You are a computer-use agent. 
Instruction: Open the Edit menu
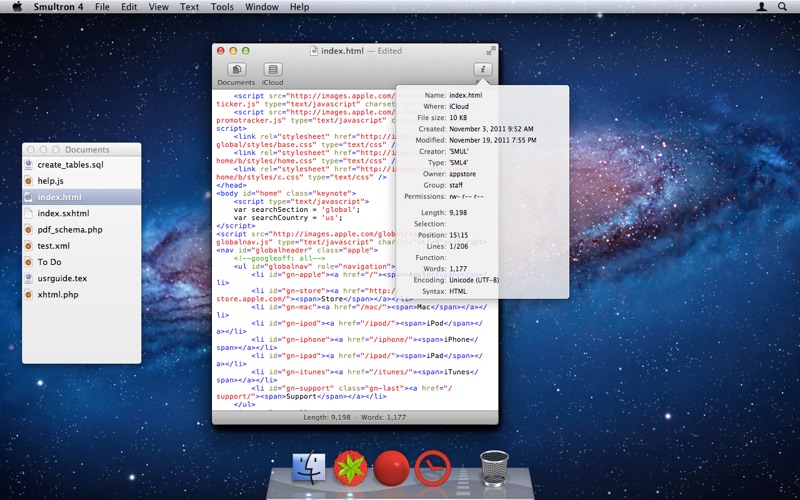129,7
